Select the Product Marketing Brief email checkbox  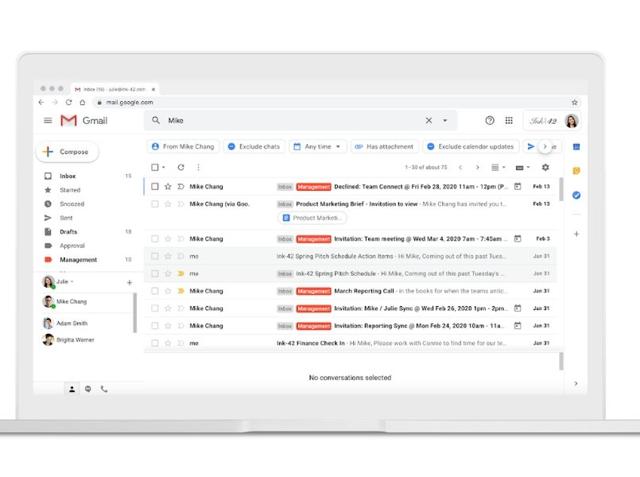(155, 204)
